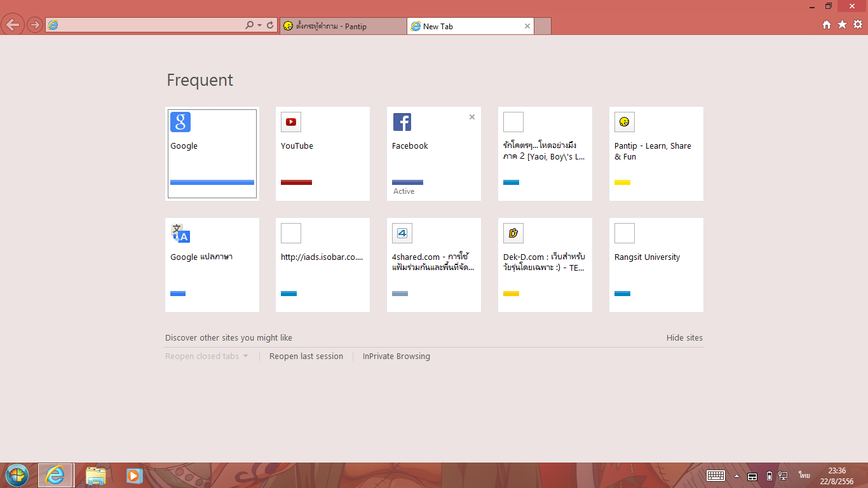868x488 pixels.
Task: Open the Tools gear icon
Action: point(858,24)
